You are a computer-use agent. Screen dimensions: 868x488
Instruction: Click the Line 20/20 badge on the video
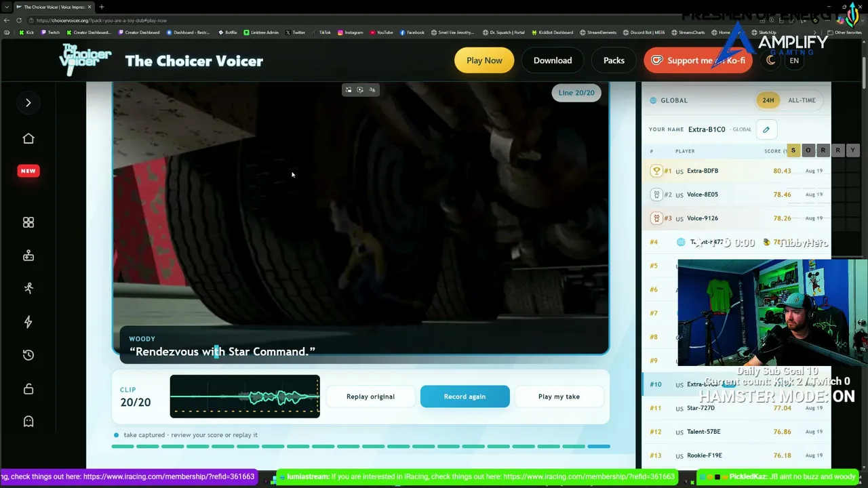click(576, 93)
